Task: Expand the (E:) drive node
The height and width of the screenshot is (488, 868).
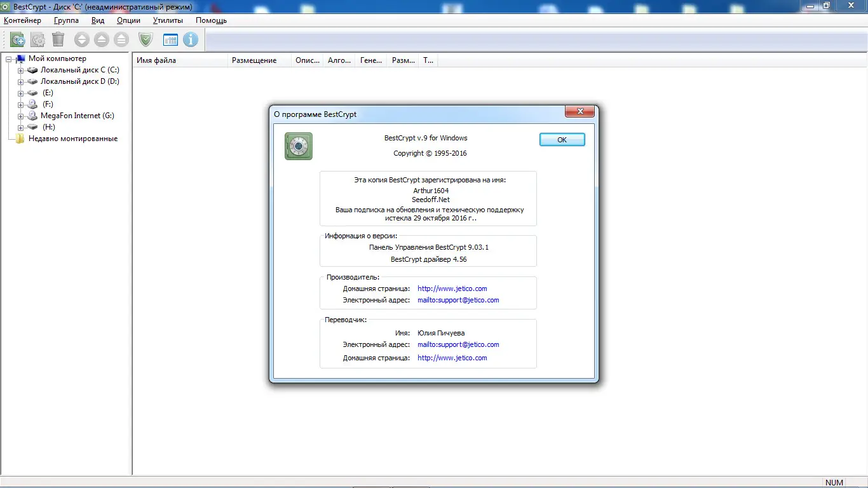Action: coord(20,93)
